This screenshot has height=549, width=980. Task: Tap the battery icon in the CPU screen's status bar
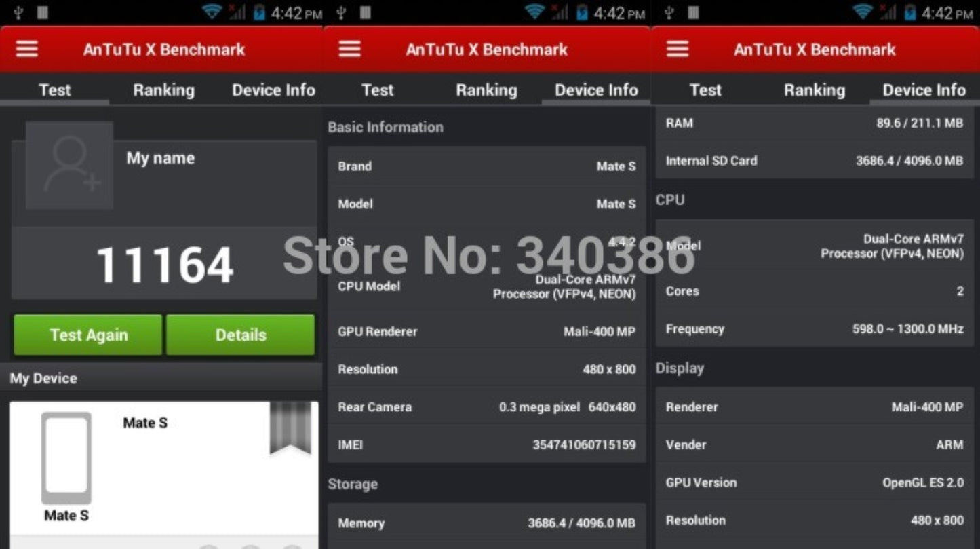(910, 13)
